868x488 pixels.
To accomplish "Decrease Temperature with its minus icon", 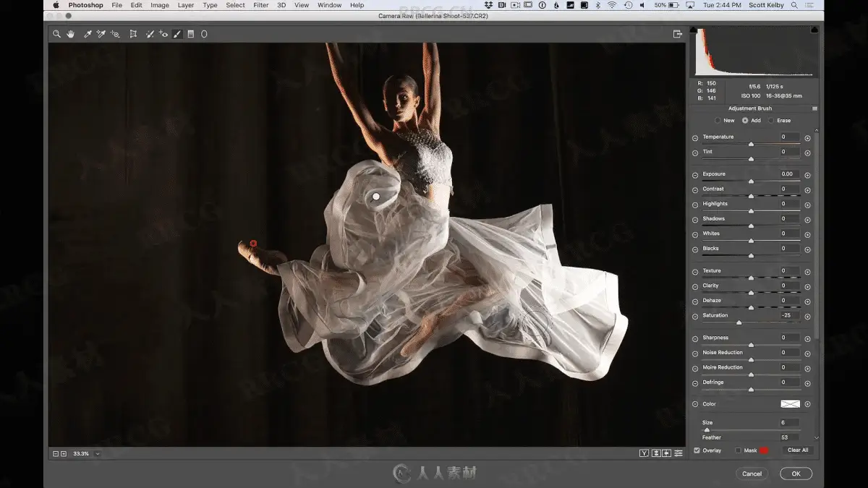I will 695,138.
